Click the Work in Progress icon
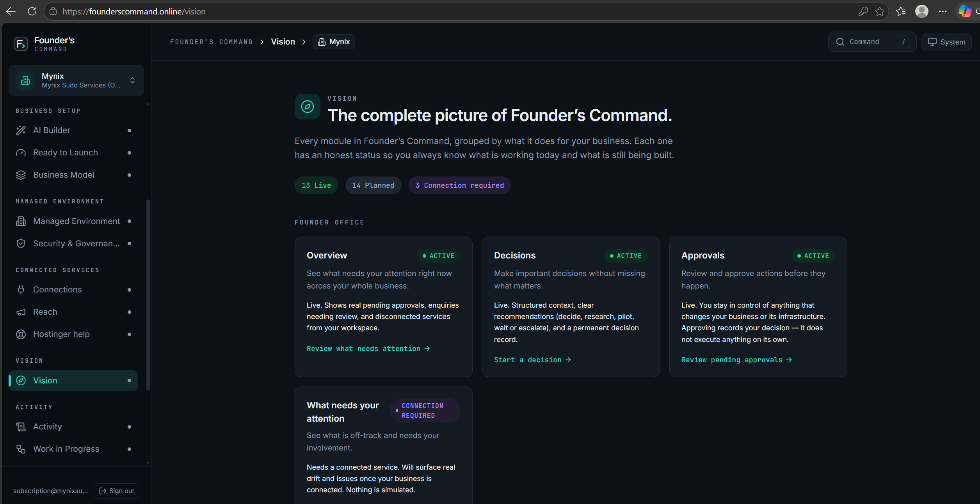 click(21, 449)
